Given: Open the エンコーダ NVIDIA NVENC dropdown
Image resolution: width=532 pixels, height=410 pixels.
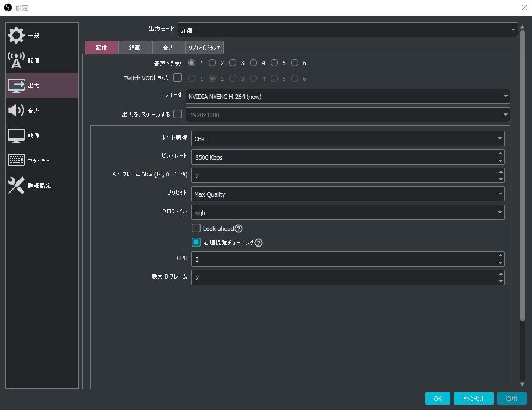Looking at the screenshot, I should [348, 96].
